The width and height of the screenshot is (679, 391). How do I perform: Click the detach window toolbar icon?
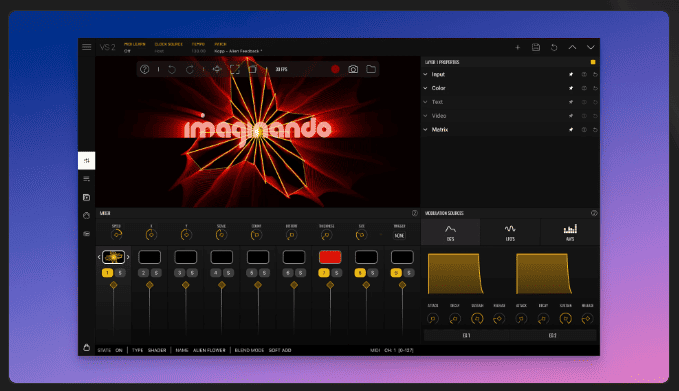click(x=252, y=69)
